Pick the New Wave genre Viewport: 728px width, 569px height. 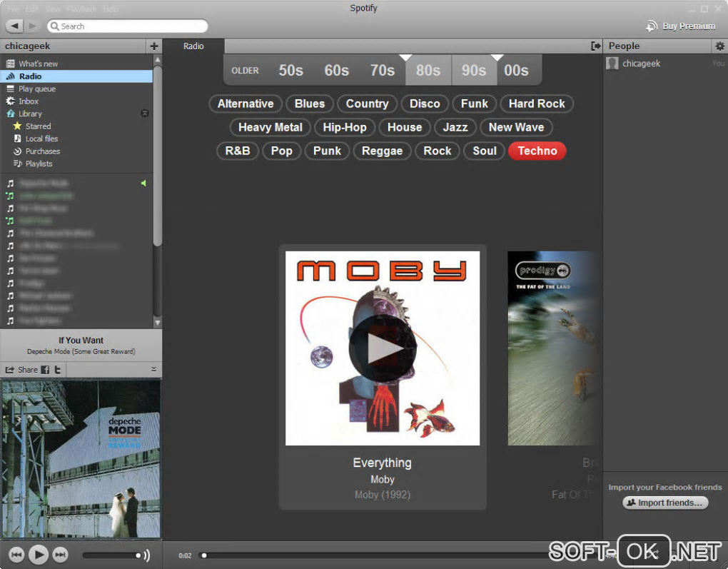pyautogui.click(x=516, y=127)
